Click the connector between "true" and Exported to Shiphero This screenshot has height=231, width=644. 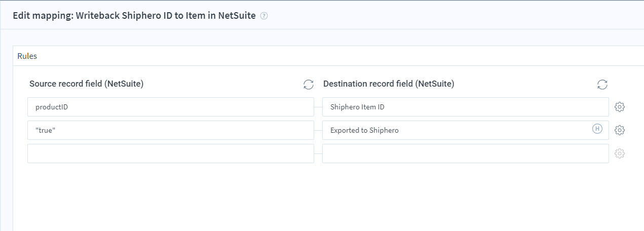318,130
